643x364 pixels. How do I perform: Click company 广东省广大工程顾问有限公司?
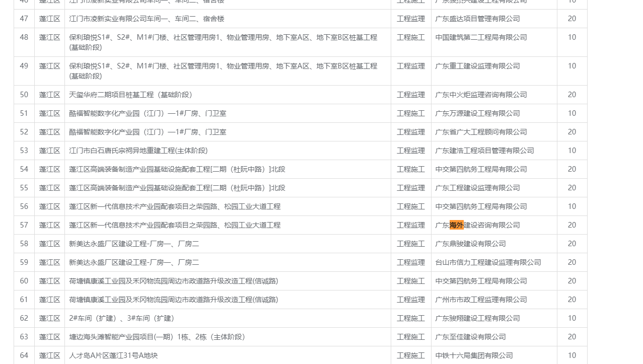[x=481, y=132]
